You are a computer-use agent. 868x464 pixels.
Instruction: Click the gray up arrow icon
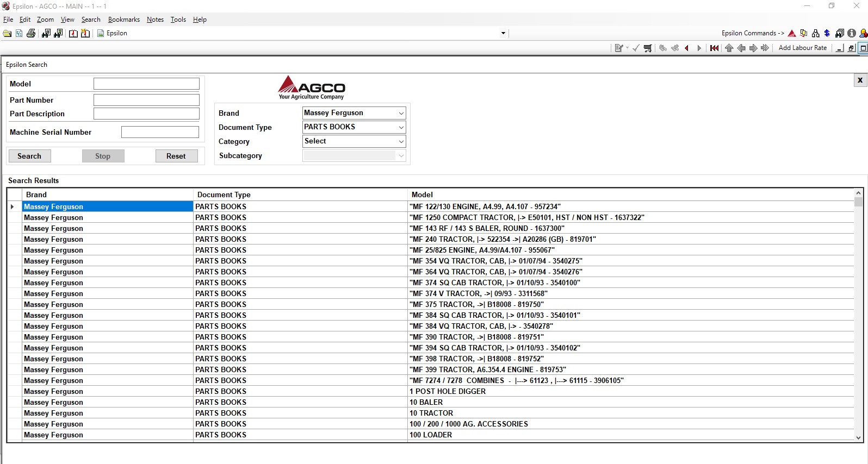[729, 48]
